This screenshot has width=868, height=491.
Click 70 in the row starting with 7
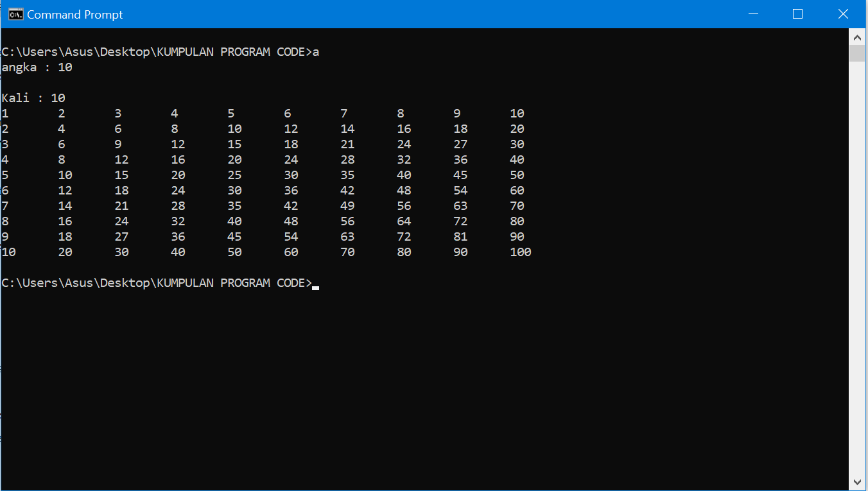click(517, 206)
